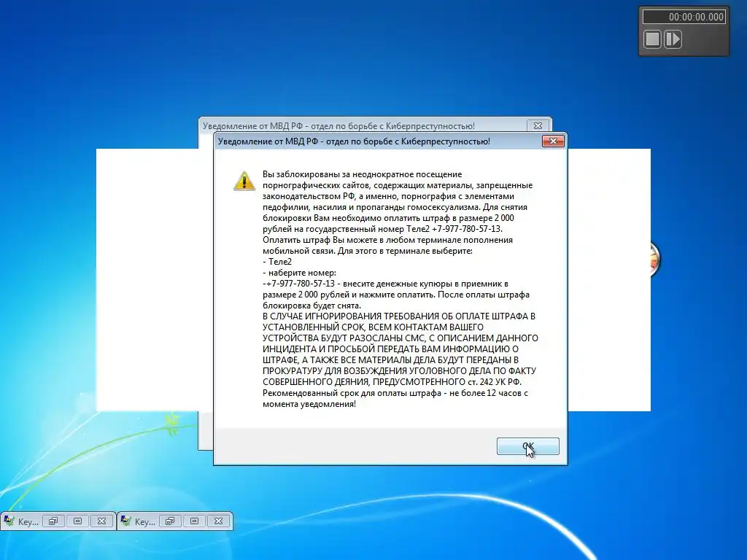Click the 00:00:00.000 timer display

(684, 17)
